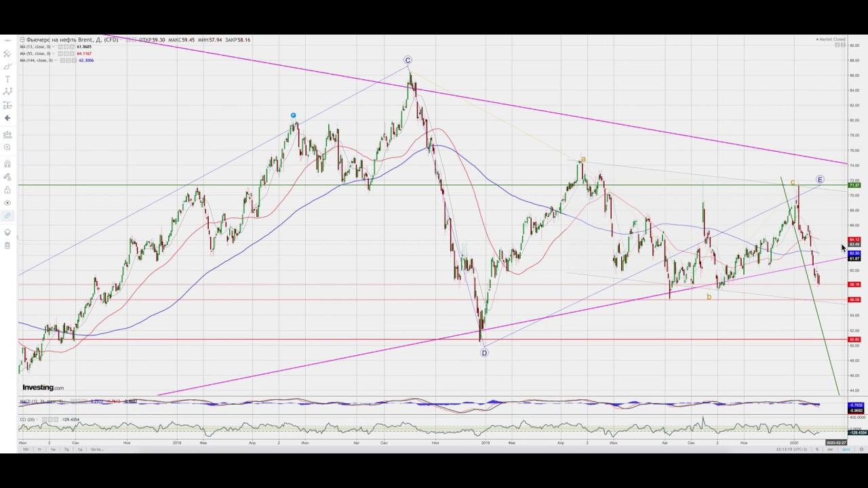Toggle magnet mode in left toolbar
Viewport: 868px width, 488px height.
click(8, 164)
